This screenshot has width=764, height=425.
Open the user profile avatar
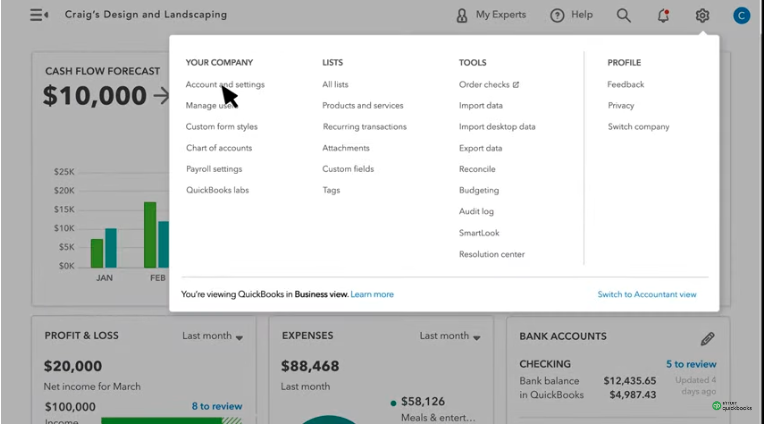741,15
